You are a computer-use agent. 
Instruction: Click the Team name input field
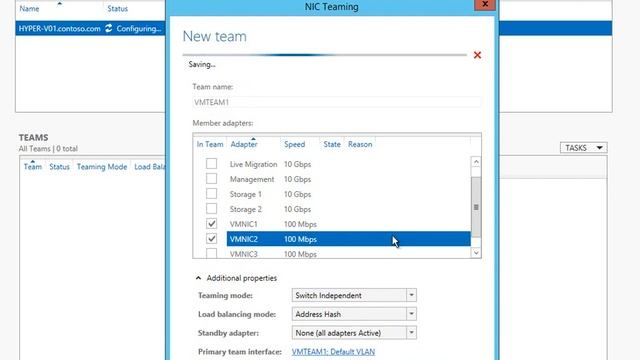pyautogui.click(x=337, y=102)
